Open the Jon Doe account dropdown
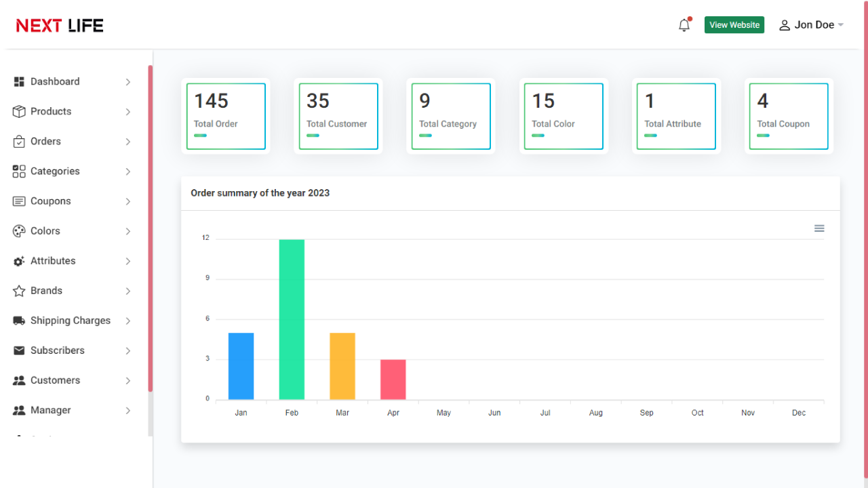 (811, 25)
